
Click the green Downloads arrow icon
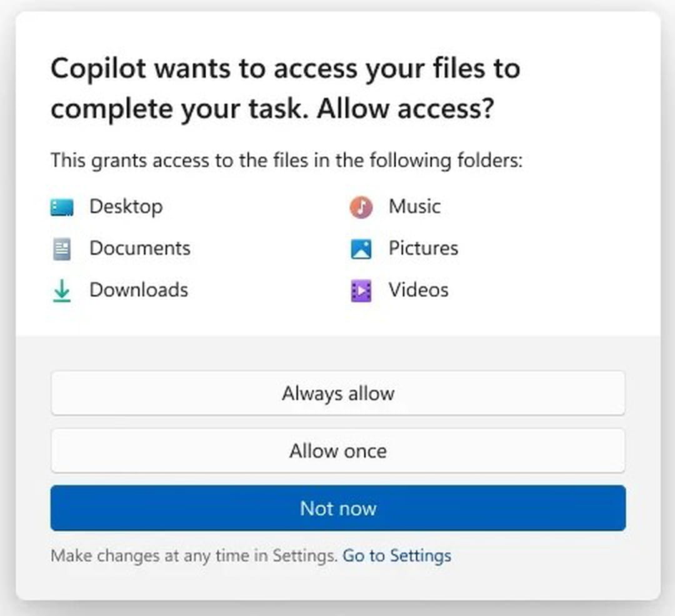[62, 292]
